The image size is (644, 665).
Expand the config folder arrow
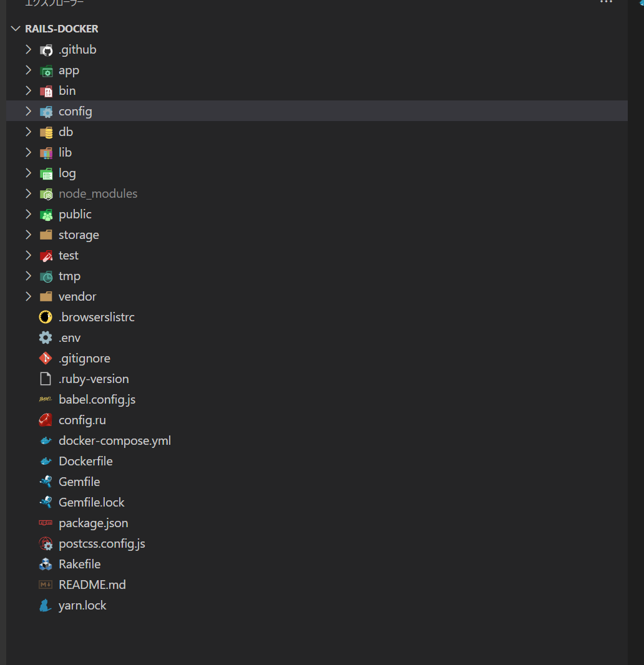pyautogui.click(x=28, y=112)
